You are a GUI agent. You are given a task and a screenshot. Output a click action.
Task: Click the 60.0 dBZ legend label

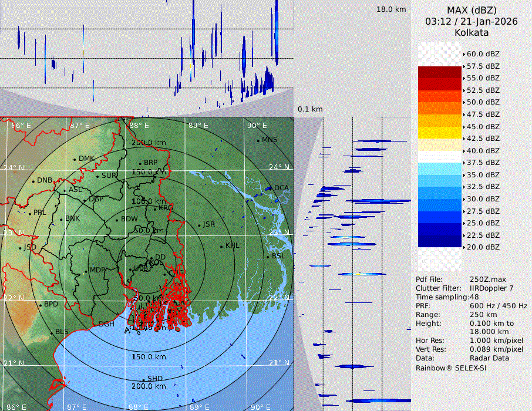(483, 54)
